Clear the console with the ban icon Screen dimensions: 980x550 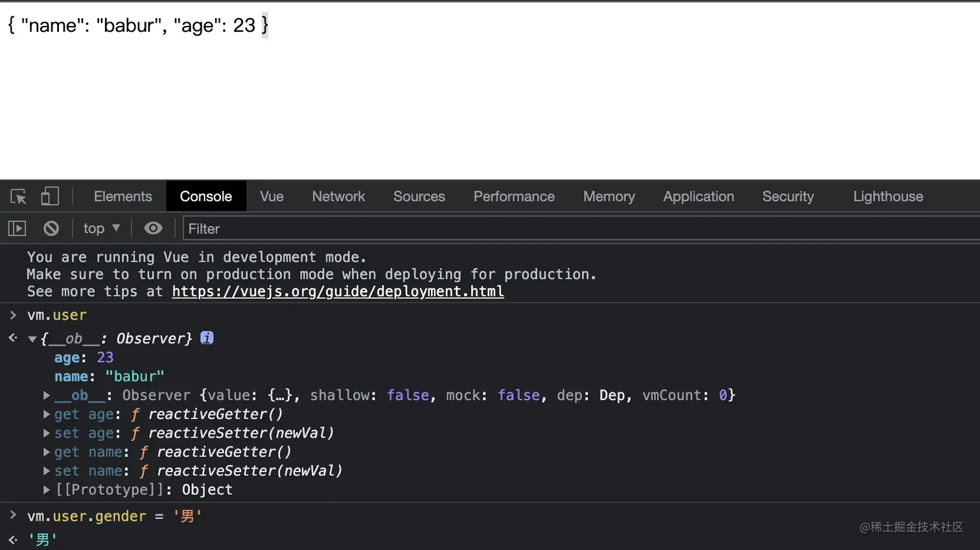[51, 228]
